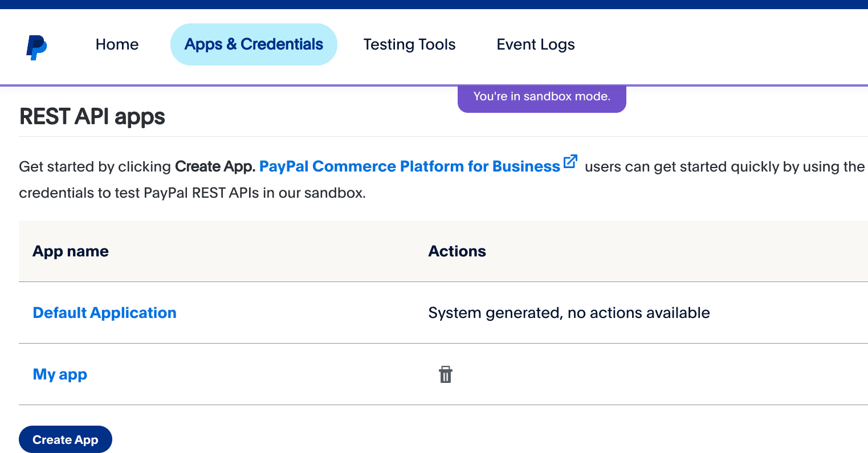Click the PayPal logo icon
This screenshot has height=453, width=868.
[36, 47]
